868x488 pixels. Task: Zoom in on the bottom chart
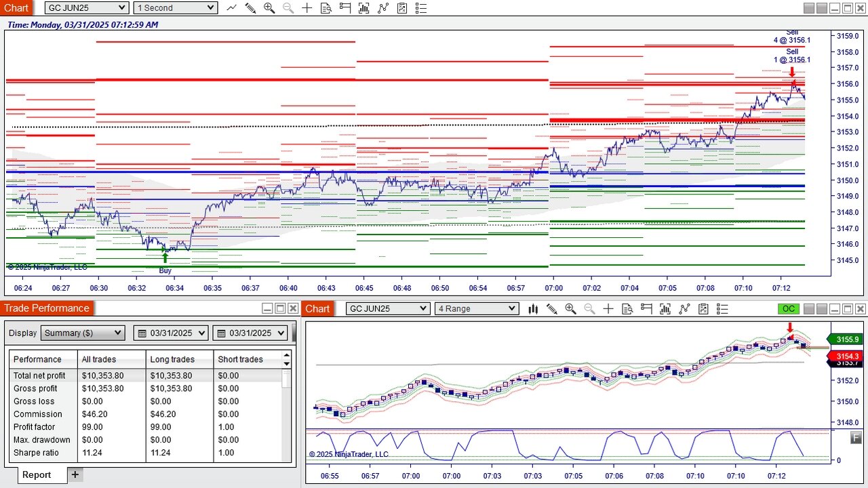[x=571, y=309]
